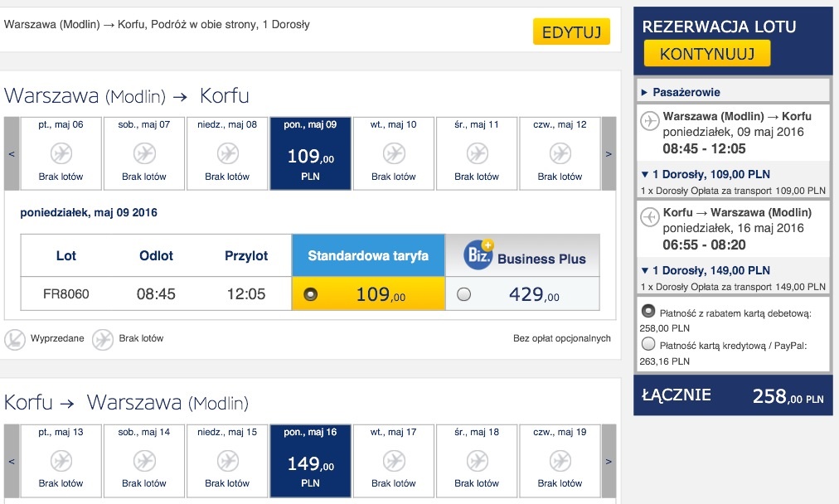Click the Business Plus Biz badge icon
The height and width of the screenshot is (504, 839).
(x=479, y=254)
